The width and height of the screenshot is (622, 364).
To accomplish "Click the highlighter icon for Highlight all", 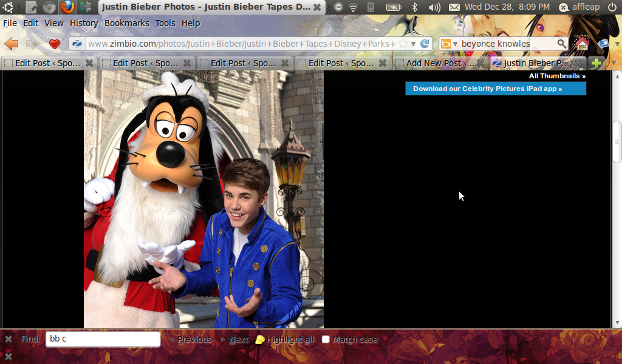I will point(259,340).
